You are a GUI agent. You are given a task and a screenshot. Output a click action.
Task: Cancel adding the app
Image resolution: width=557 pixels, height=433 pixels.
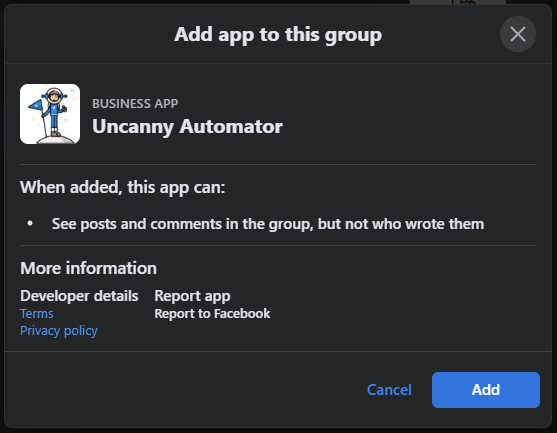[x=389, y=390]
